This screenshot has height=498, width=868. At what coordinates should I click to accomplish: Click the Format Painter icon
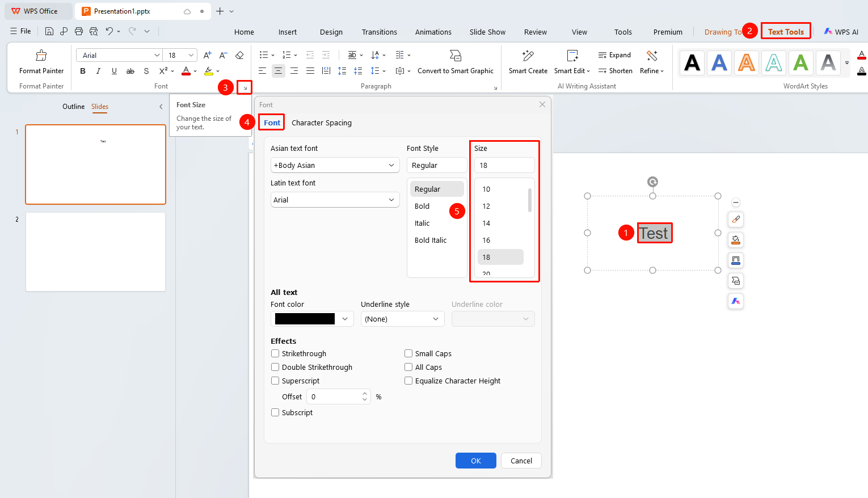point(41,56)
